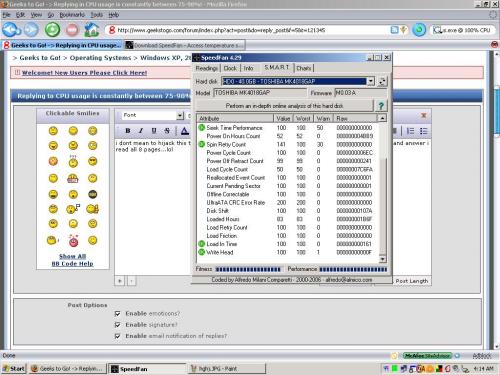Sort list by Value column header
The image size is (500, 375).
(283, 118)
